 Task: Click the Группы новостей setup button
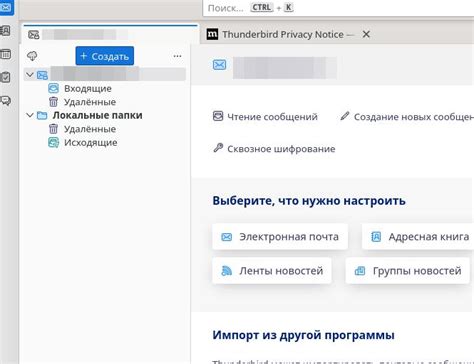point(408,271)
